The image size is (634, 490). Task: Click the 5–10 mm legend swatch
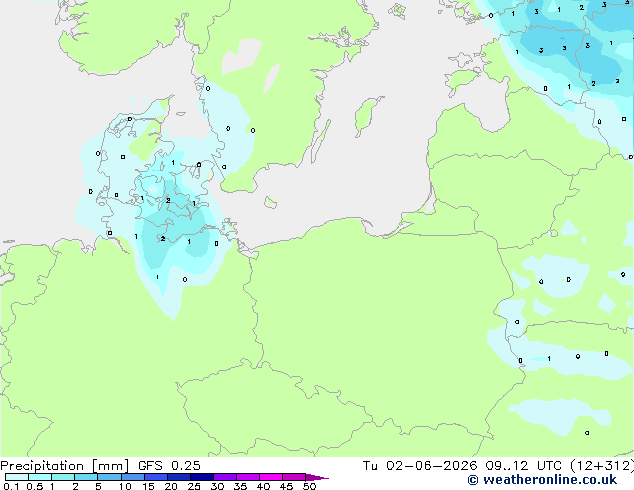(x=109, y=477)
